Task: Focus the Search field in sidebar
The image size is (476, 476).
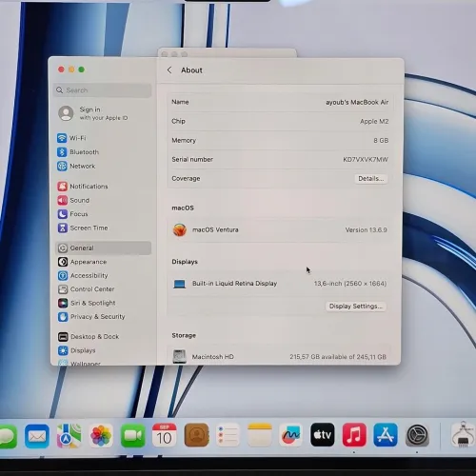Action: point(103,90)
